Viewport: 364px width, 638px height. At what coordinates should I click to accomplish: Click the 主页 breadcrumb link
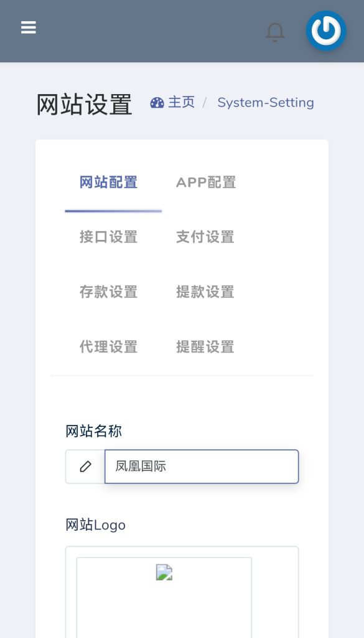coord(181,102)
